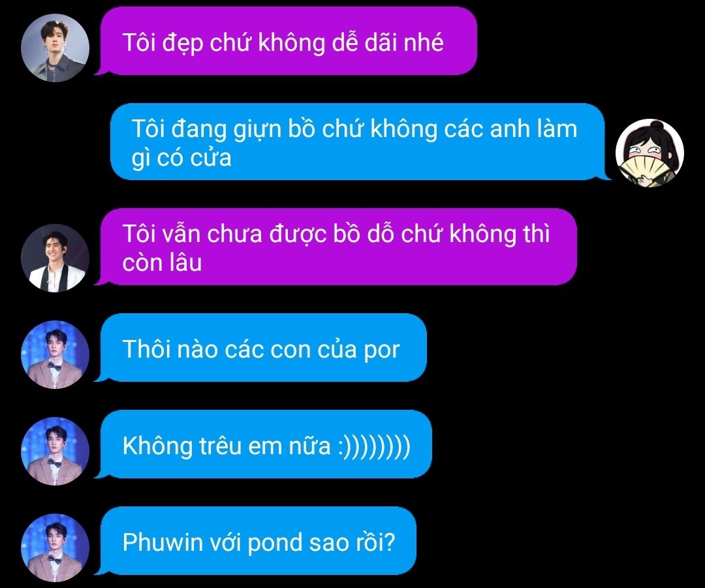Select message "Thôi nào các con của por"

263,347
